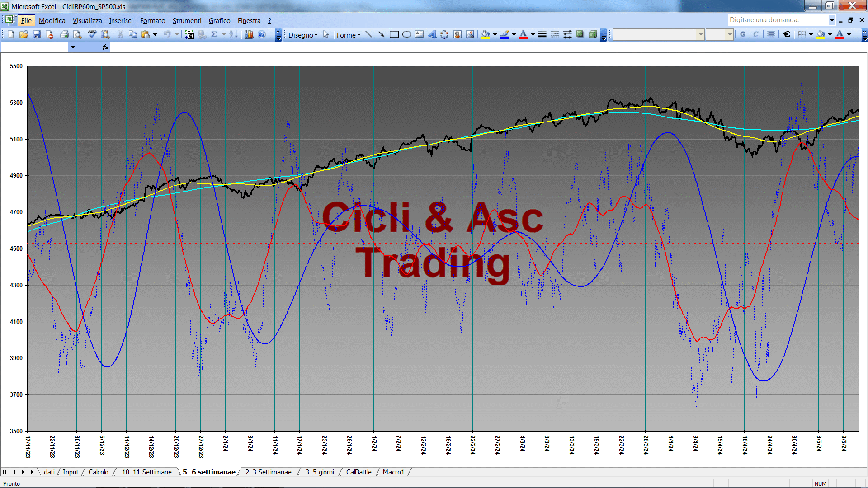Toggle Italic (C) formatting
The image size is (868, 488).
(756, 34)
